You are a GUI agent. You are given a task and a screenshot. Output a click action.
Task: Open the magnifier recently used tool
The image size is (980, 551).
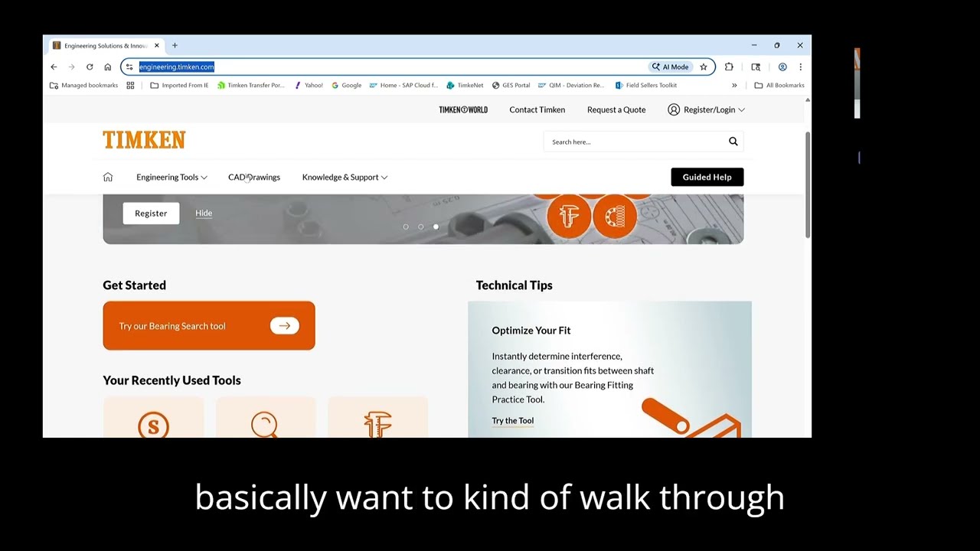click(x=264, y=424)
